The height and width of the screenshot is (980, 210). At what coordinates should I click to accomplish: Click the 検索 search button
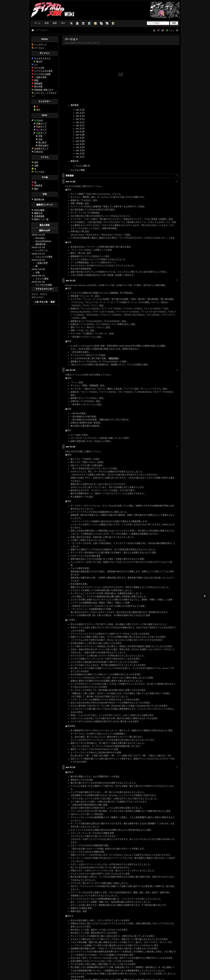coord(174,23)
